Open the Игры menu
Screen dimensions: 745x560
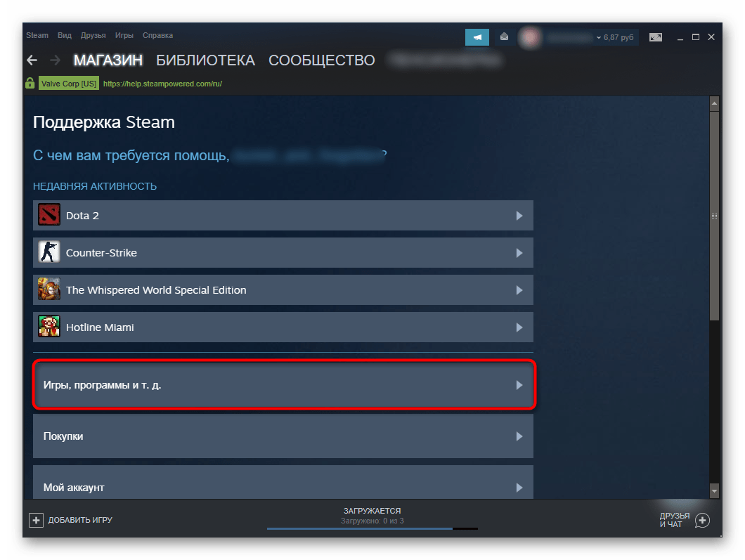124,35
